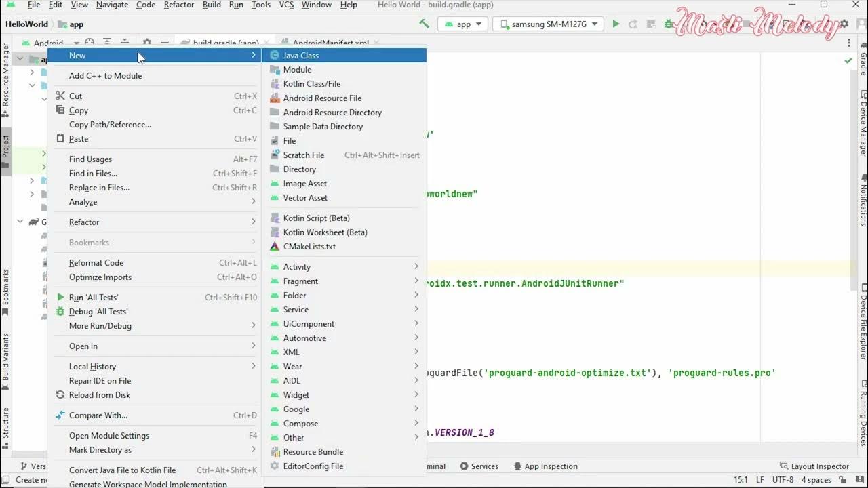Select Reload from Disk
The image size is (868, 488).
coord(155,395)
